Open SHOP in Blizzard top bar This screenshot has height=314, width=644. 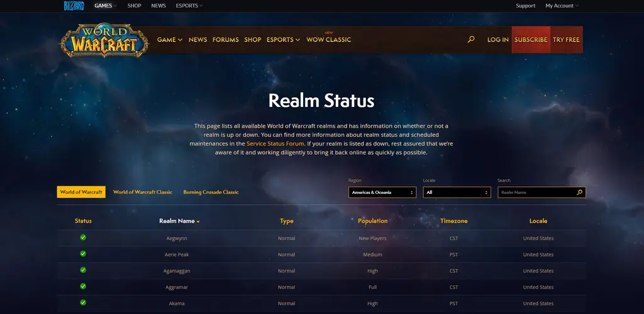pos(135,6)
